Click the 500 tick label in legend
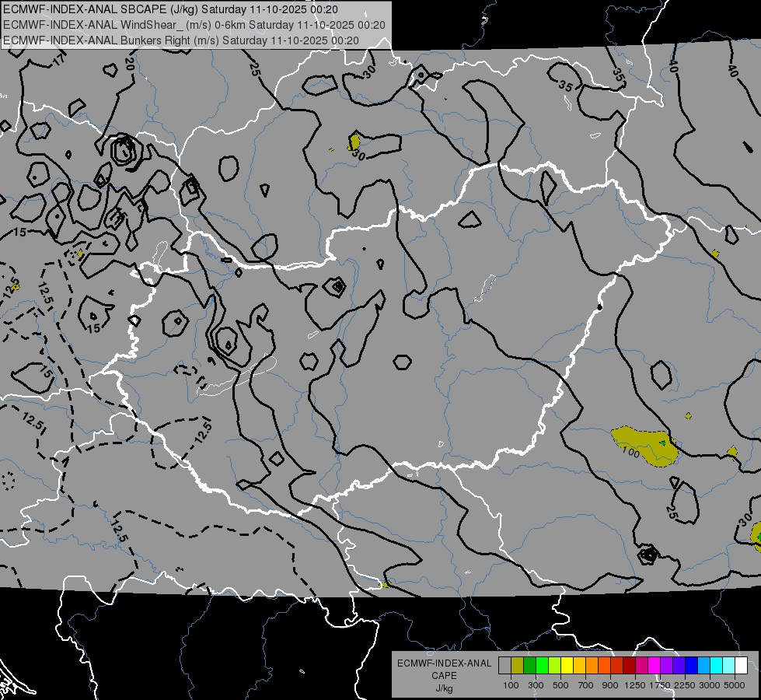 click(560, 685)
